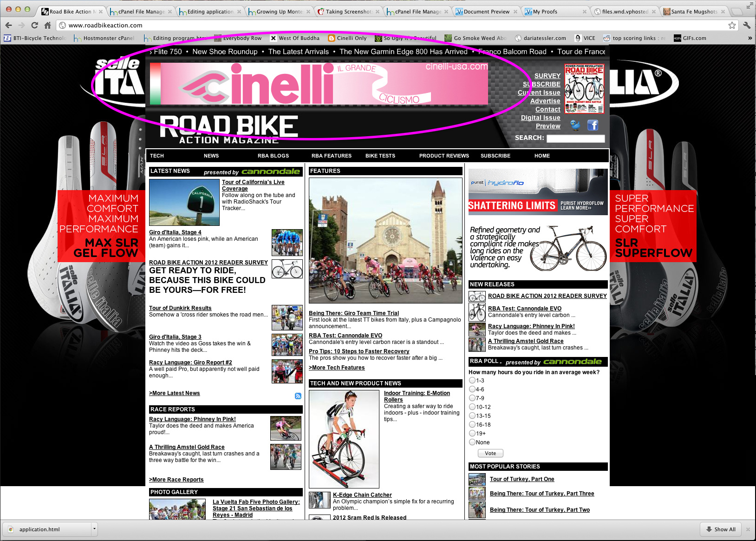Screen dimensions: 756x541
Task: Click the Twitter bird icon
Action: point(575,125)
